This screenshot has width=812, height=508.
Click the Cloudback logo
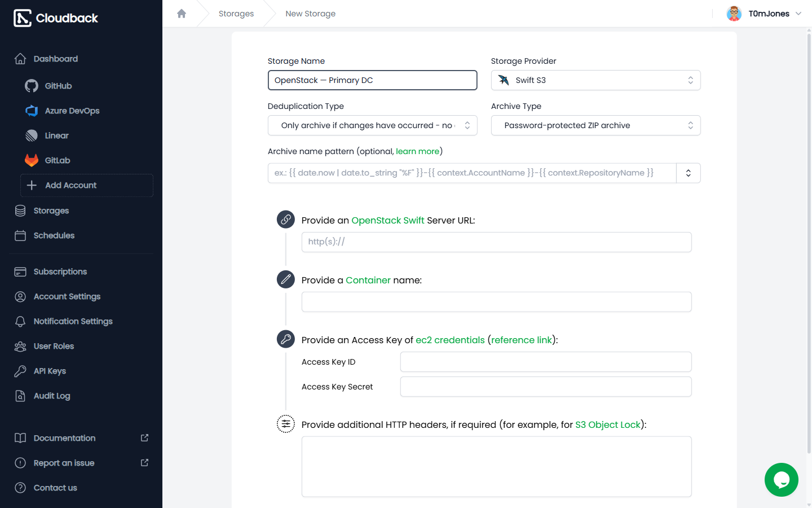[x=56, y=18]
